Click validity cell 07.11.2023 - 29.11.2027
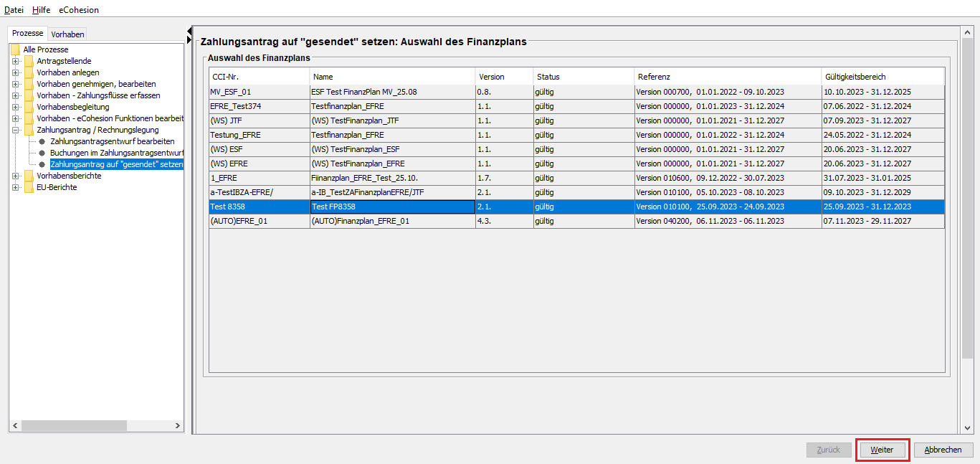 883,221
